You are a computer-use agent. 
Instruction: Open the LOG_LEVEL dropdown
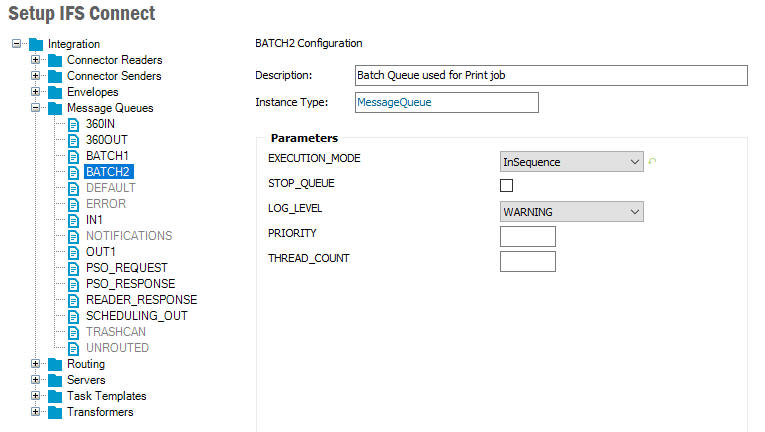571,212
